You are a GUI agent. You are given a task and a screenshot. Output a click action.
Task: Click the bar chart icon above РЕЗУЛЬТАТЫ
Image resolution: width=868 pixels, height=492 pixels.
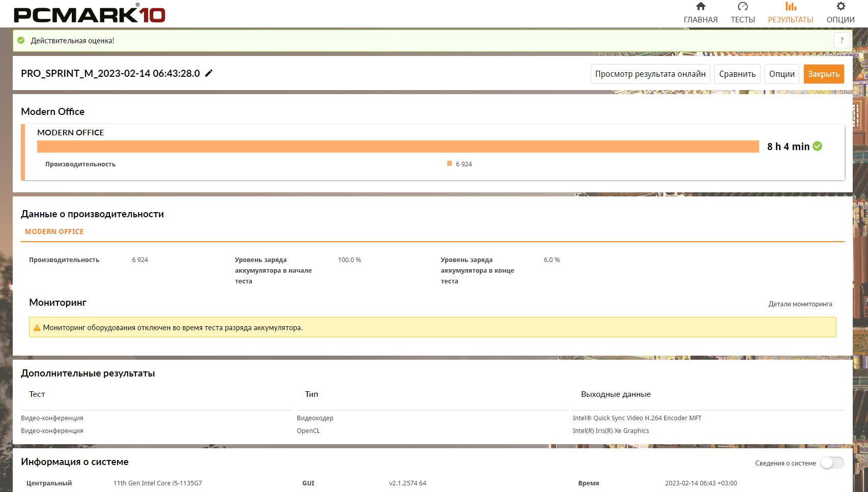(x=791, y=6)
